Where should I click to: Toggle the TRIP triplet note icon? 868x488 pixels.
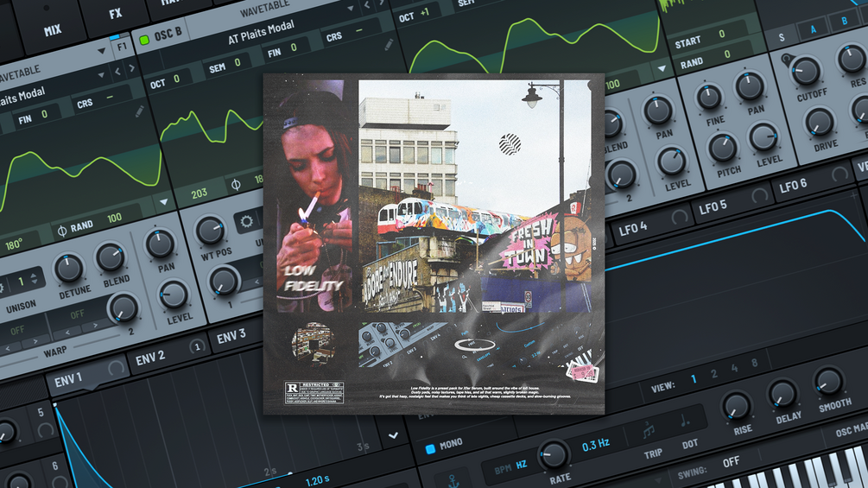[648, 430]
